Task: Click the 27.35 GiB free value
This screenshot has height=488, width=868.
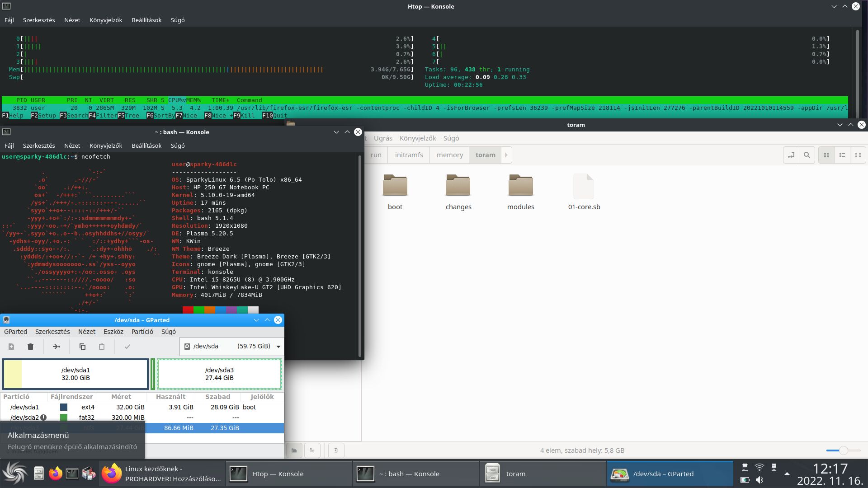Action: click(225, 428)
